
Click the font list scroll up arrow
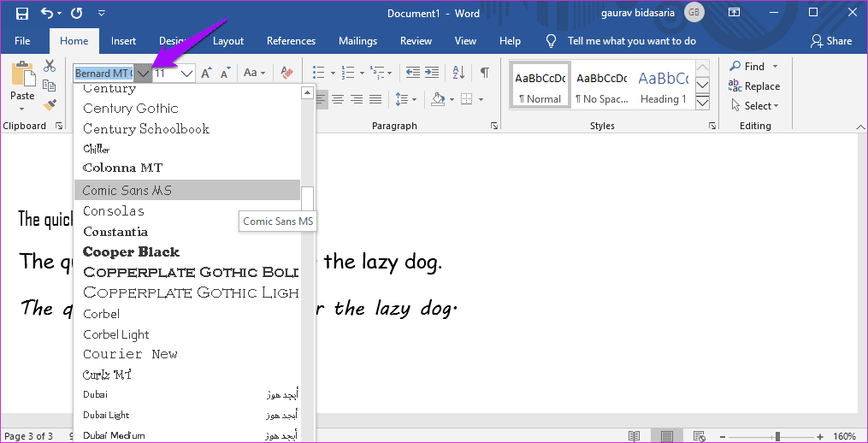(x=307, y=92)
